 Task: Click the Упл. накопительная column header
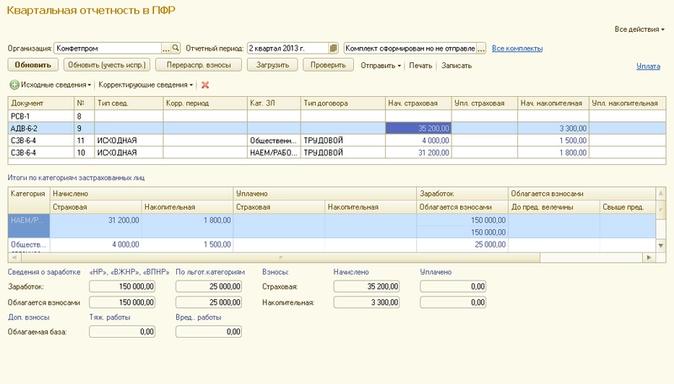[x=627, y=103]
